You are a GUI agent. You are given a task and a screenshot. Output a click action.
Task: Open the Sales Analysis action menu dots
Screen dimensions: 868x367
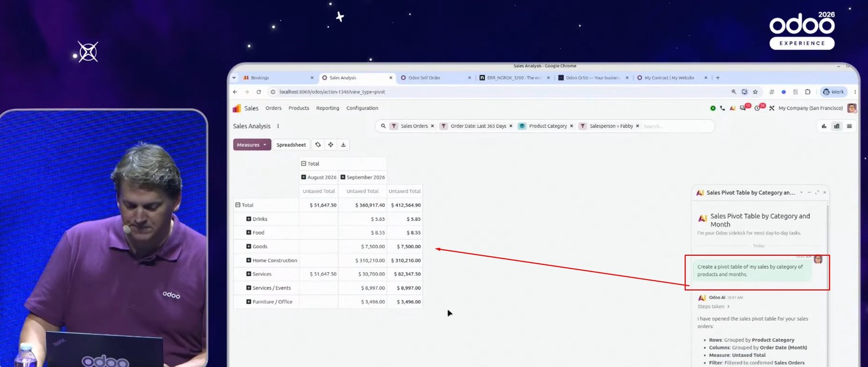click(x=278, y=126)
